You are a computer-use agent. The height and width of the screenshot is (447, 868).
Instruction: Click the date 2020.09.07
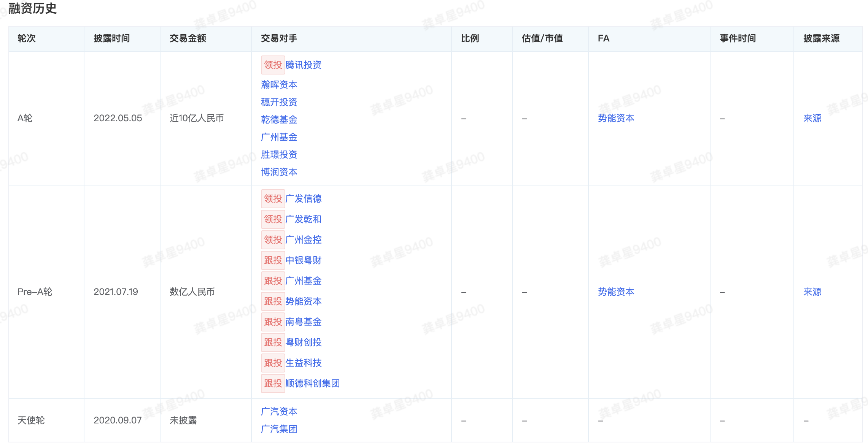[118, 420]
